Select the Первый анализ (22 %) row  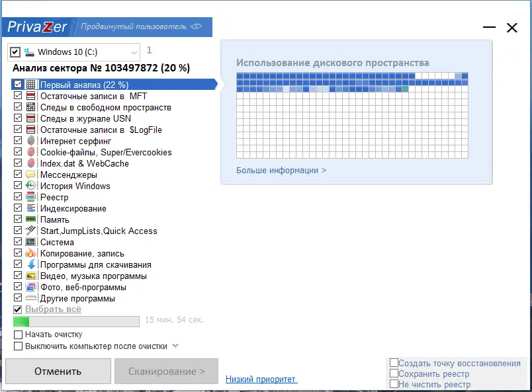pyautogui.click(x=114, y=85)
